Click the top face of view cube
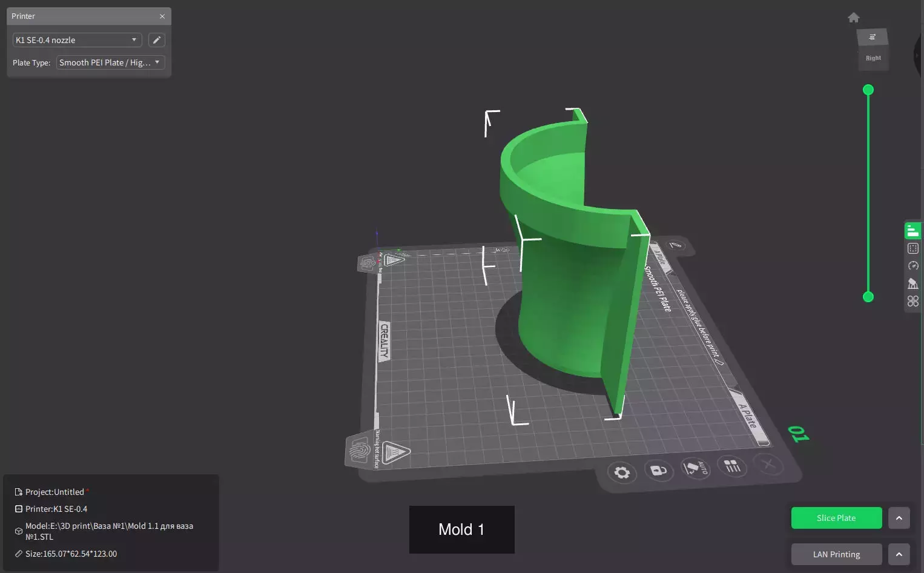 tap(873, 38)
